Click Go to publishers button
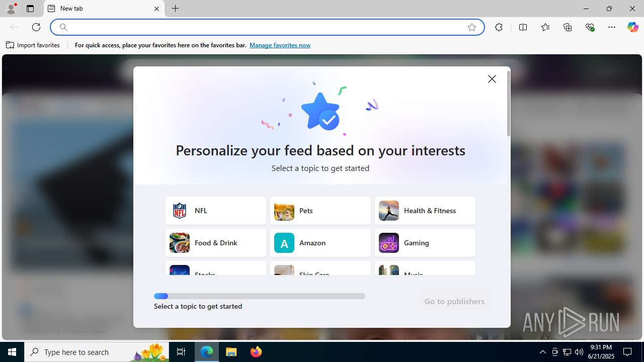 click(454, 301)
